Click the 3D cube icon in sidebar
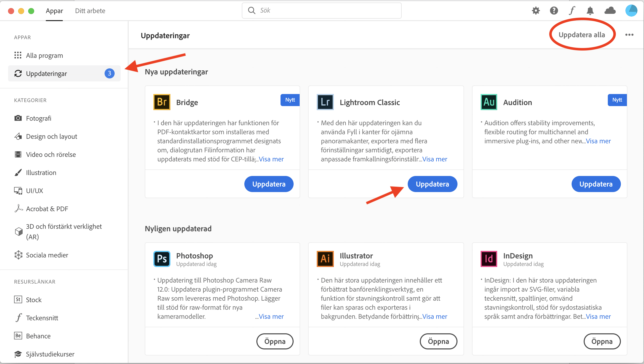Screen dimensions: 644x364 tap(19, 232)
